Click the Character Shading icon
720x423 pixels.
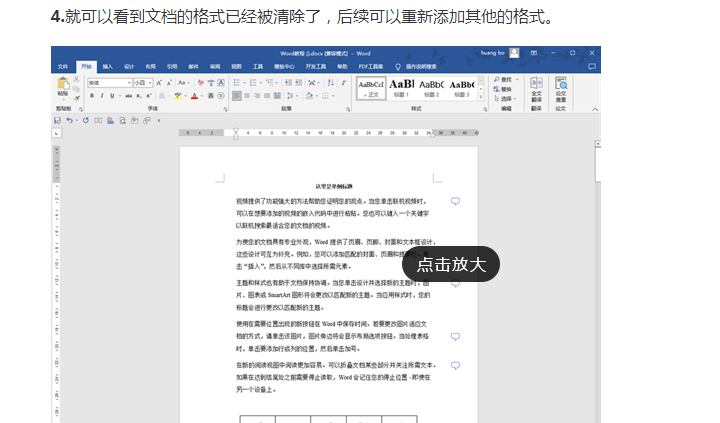(x=211, y=96)
